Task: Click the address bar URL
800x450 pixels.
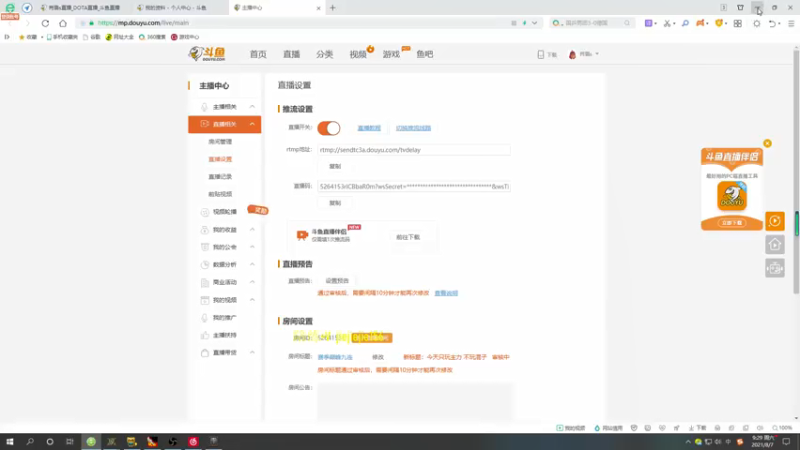Action: click(143, 23)
